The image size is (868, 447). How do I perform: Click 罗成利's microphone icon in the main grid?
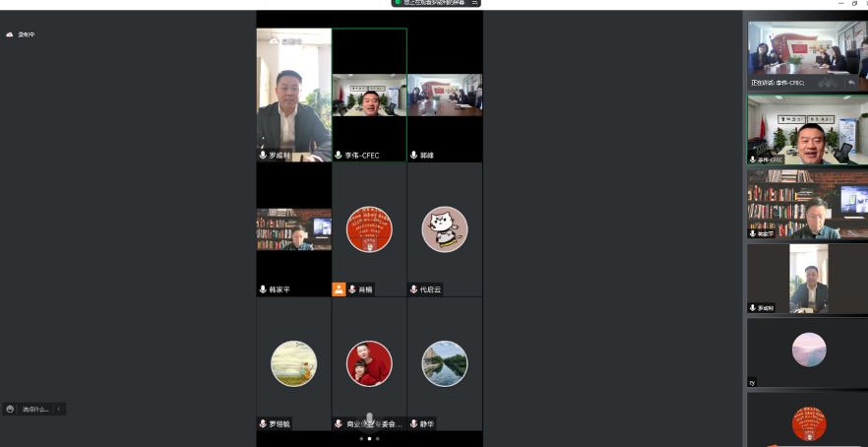(x=263, y=156)
